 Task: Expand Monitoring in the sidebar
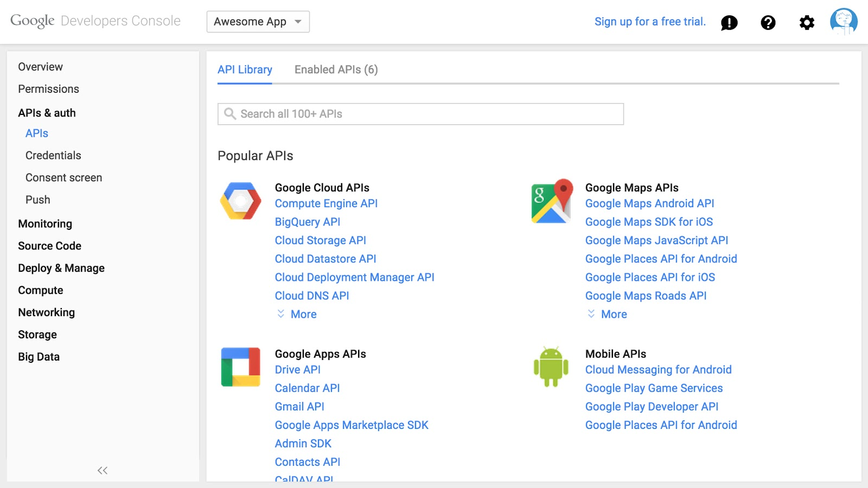click(45, 224)
